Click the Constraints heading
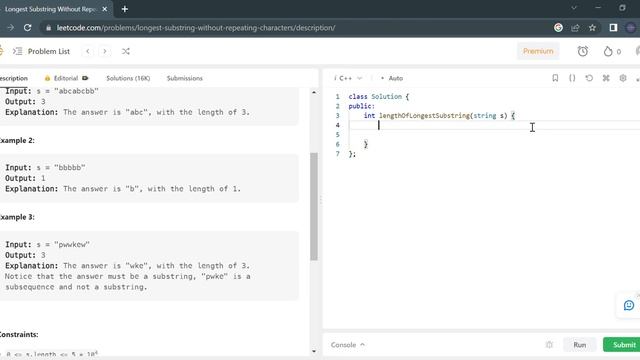Screen dimensions: 640x360 click(19, 334)
